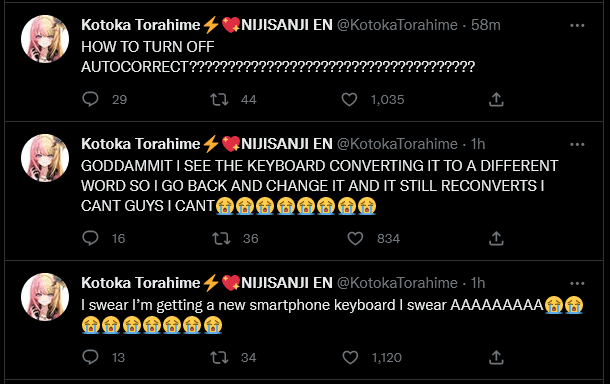This screenshot has width=610, height=384.
Task: Open Kotoka Torahime avatar on first tweet
Action: [45, 39]
